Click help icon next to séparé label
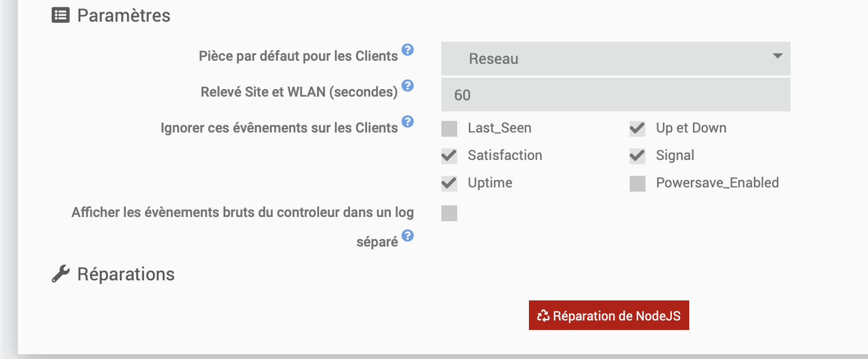868x359 pixels. click(408, 235)
